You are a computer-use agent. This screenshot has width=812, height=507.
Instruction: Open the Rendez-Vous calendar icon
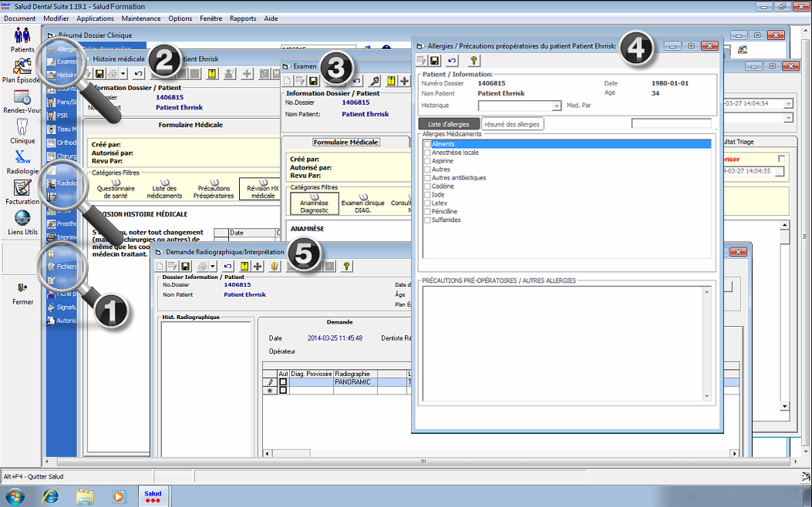[x=22, y=102]
